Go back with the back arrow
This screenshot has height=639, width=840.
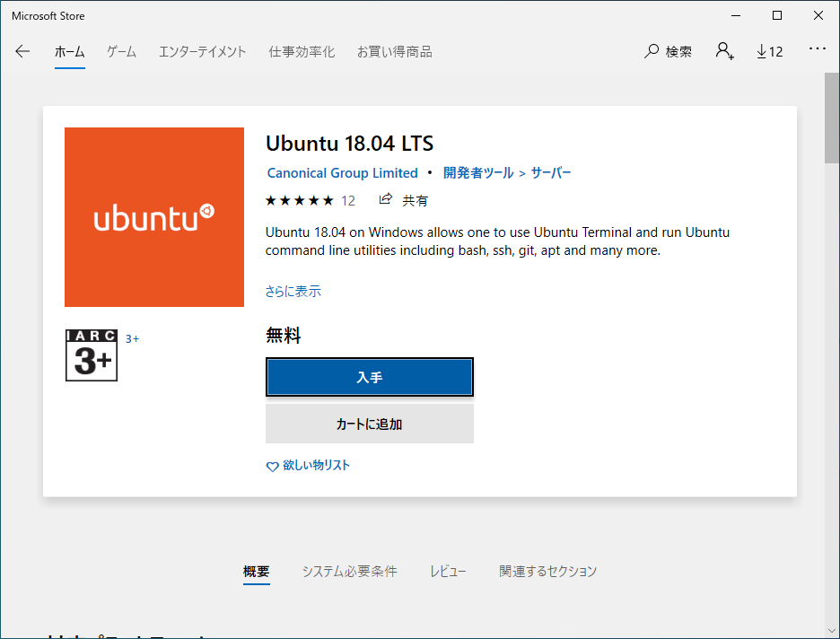(x=22, y=51)
